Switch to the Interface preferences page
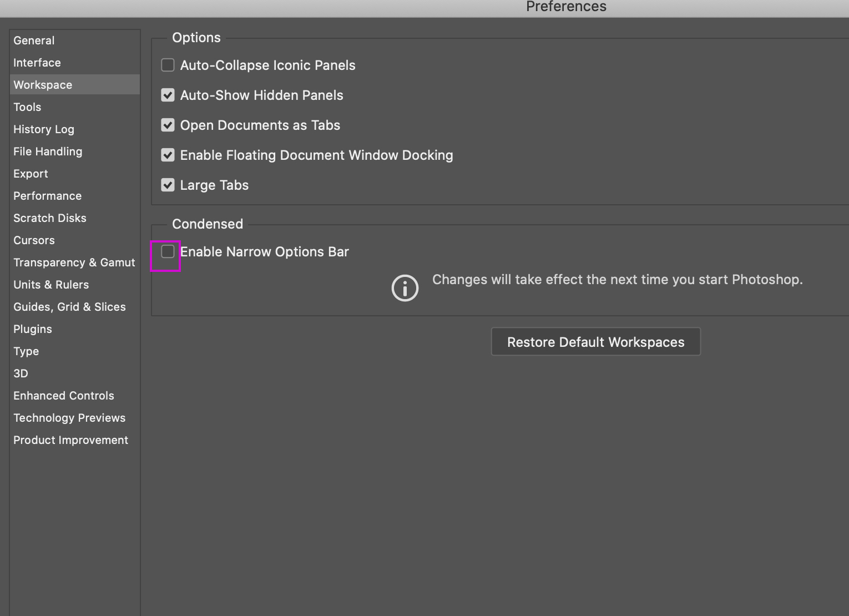849x616 pixels. [x=37, y=62]
